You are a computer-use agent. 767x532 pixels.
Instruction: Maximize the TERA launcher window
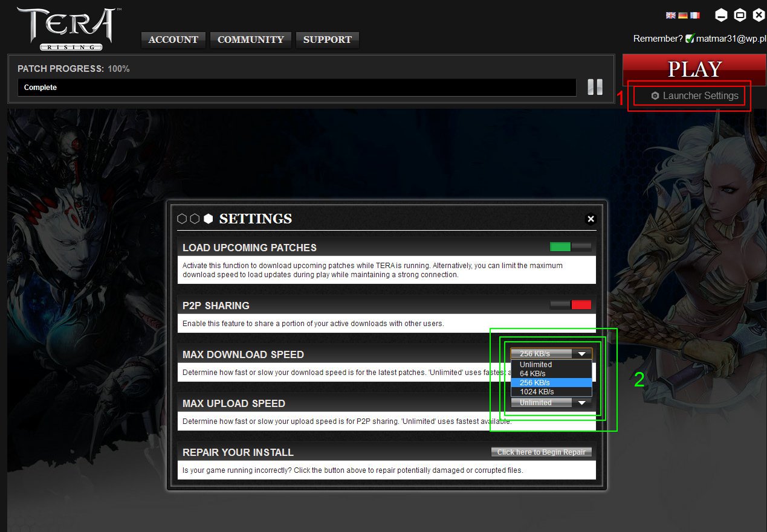[740, 15]
